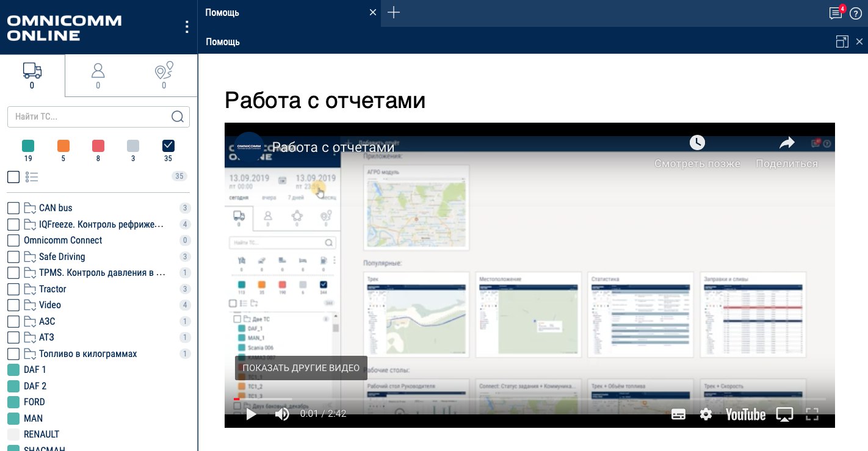
Task: Click the video progress bar
Action: pyautogui.click(x=530, y=399)
